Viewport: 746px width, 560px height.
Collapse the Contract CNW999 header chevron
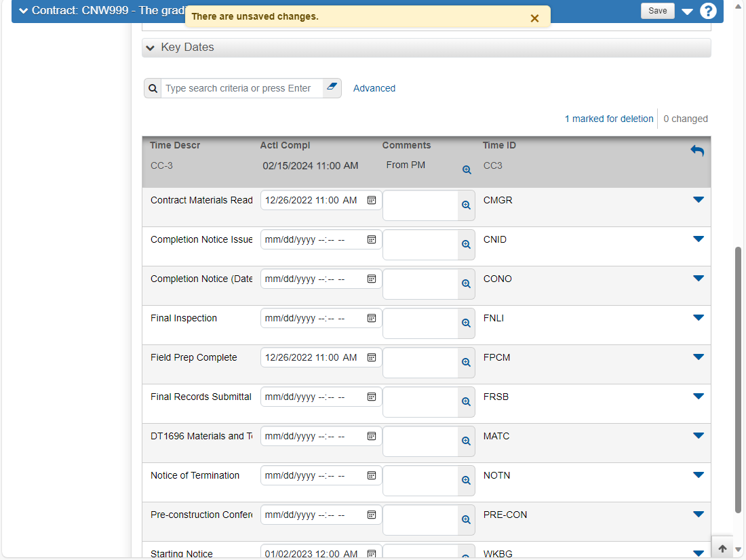[23, 10]
